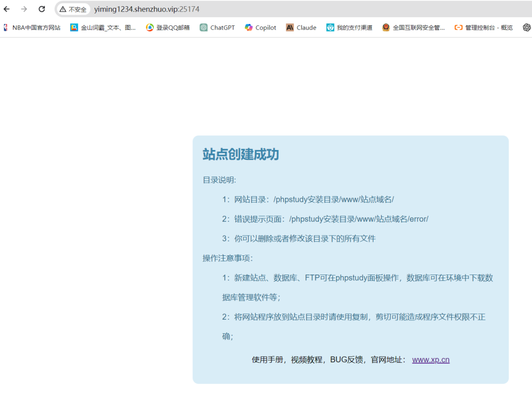Open the Copilot bookmark
Image resolution: width=532 pixels, height=396 pixels.
click(x=260, y=28)
